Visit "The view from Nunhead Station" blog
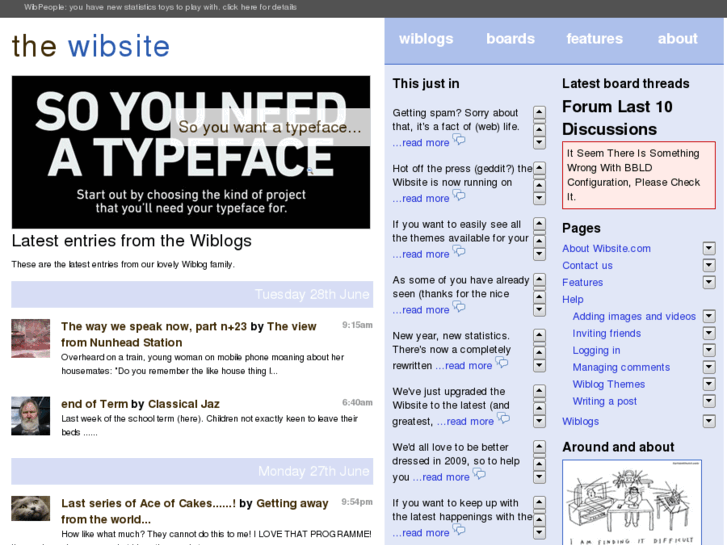The height and width of the screenshot is (545, 727). tap(189, 334)
